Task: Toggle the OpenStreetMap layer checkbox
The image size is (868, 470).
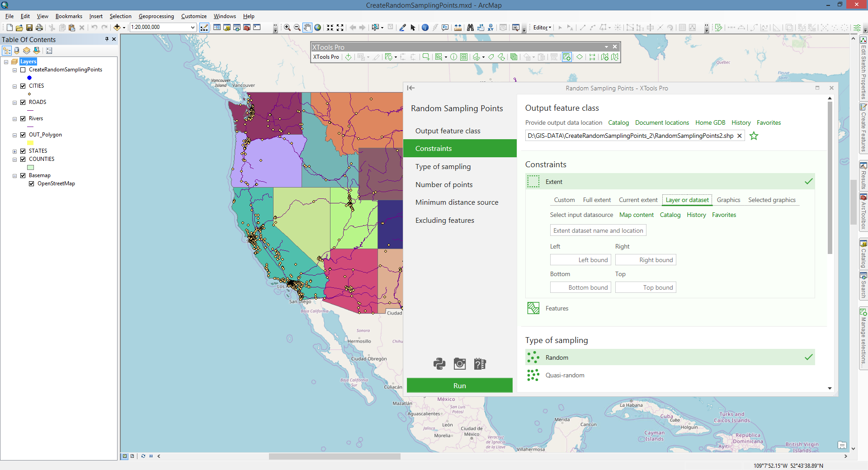Action: point(31,184)
